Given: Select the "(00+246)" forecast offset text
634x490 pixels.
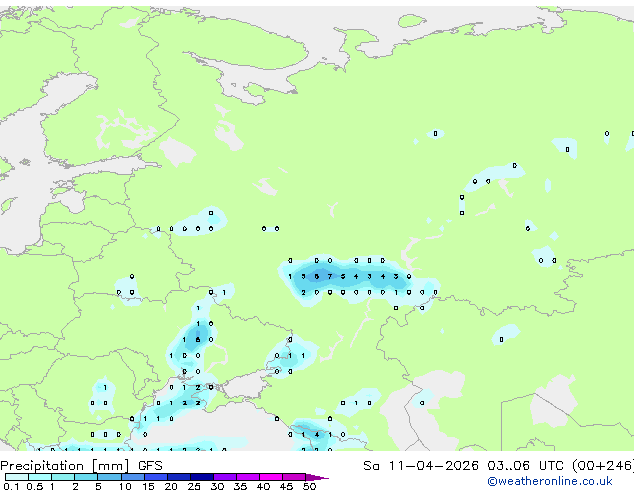Looking at the screenshot, I should 603,466.
